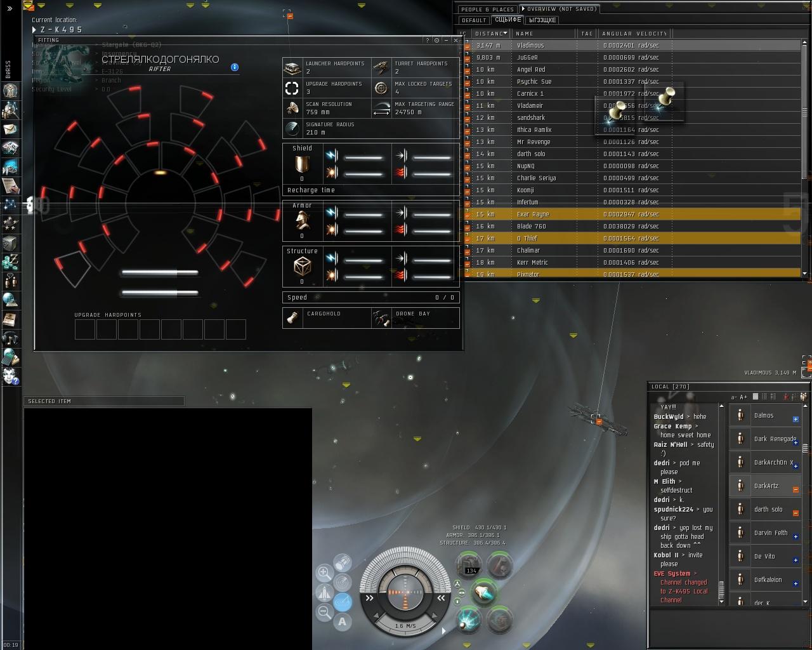Click the ship-reset camera button on the HUD

click(324, 593)
